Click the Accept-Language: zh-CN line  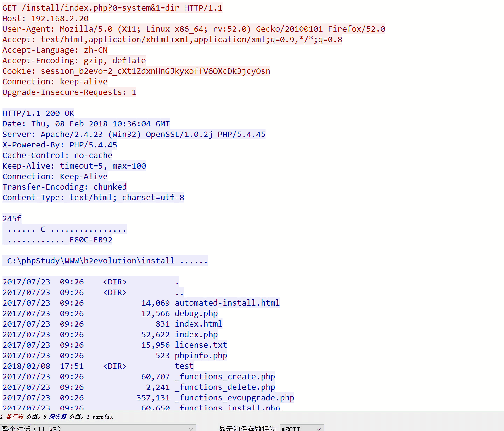[55, 50]
